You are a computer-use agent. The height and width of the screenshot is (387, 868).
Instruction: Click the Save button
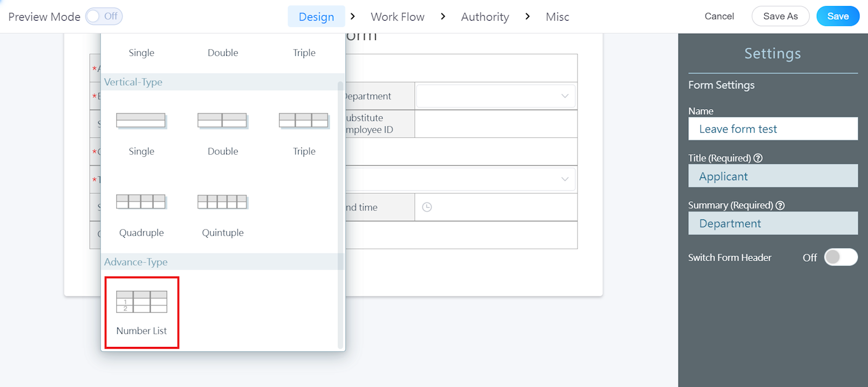click(838, 16)
